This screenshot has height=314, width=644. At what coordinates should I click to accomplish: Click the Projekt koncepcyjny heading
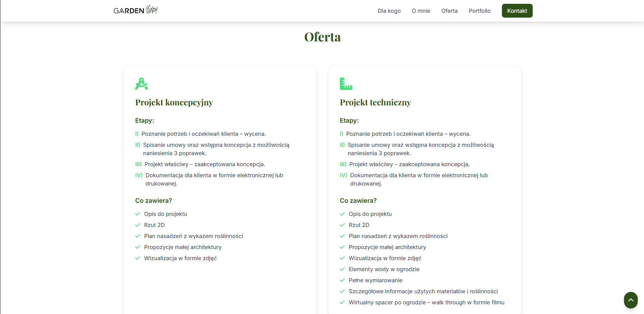pyautogui.click(x=174, y=103)
